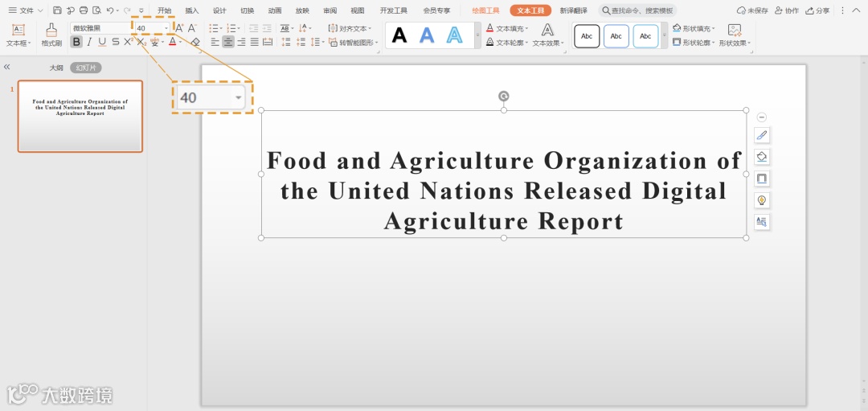
Task: Apply distributed alignment to text
Action: click(268, 42)
